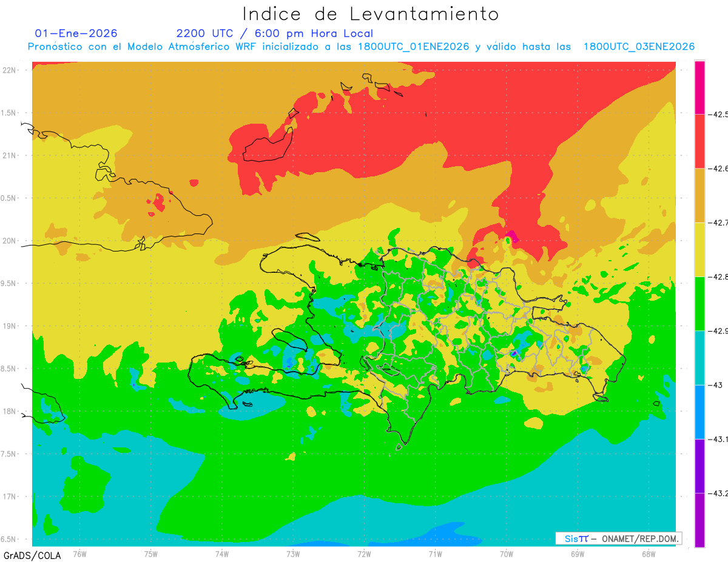Click the '17N' latitude label

pyautogui.click(x=10, y=497)
